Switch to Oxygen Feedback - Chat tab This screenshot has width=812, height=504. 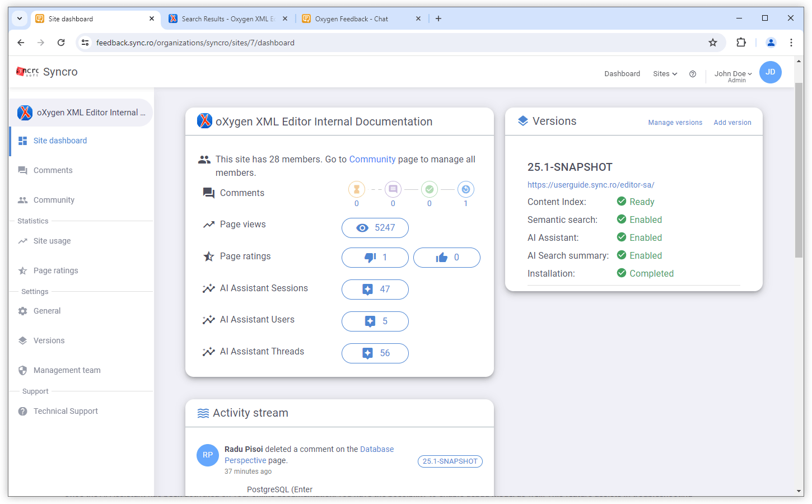[362, 19]
